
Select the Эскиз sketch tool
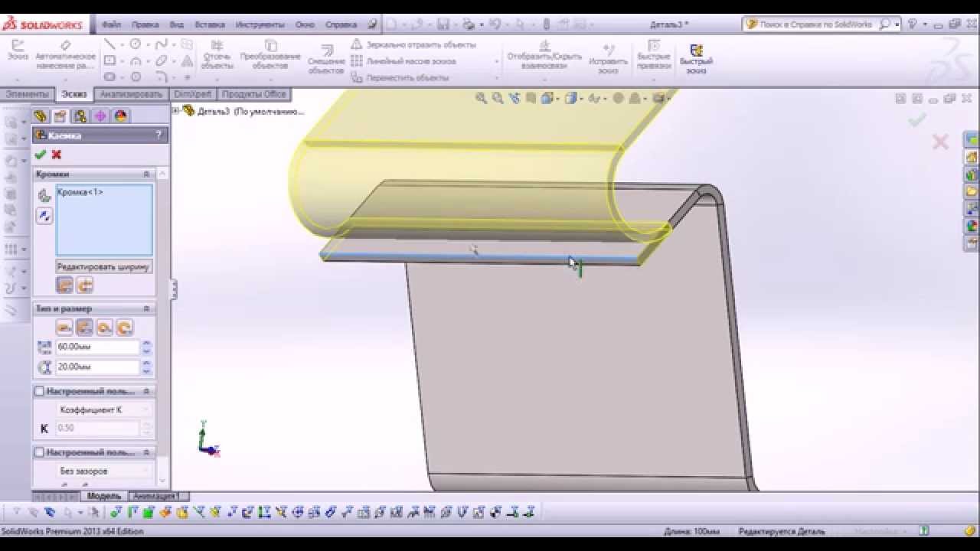click(x=17, y=51)
